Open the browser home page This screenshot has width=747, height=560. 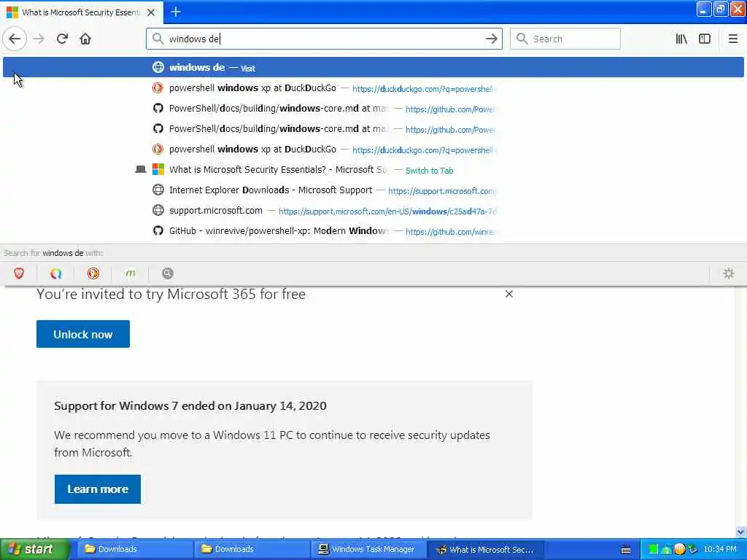85,39
